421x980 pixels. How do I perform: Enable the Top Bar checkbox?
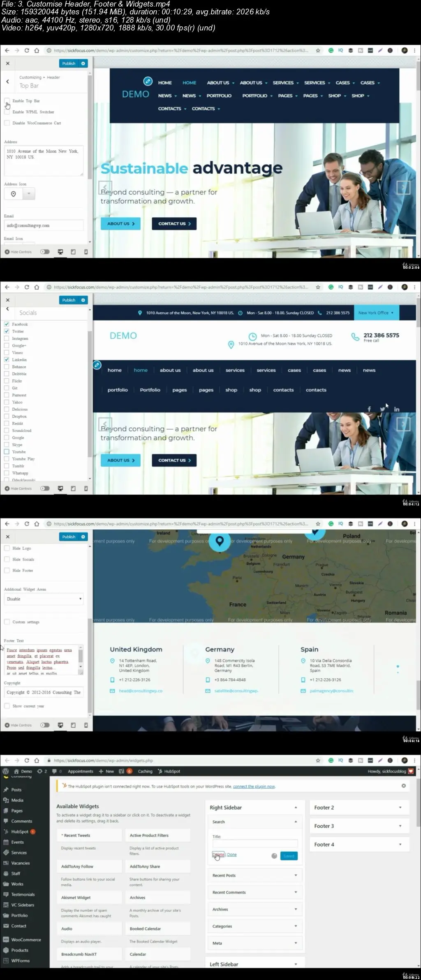click(7, 100)
